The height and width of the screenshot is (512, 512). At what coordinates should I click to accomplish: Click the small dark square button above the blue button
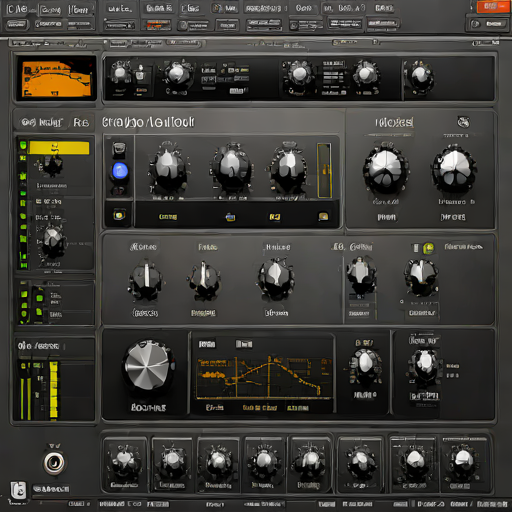tap(119, 149)
